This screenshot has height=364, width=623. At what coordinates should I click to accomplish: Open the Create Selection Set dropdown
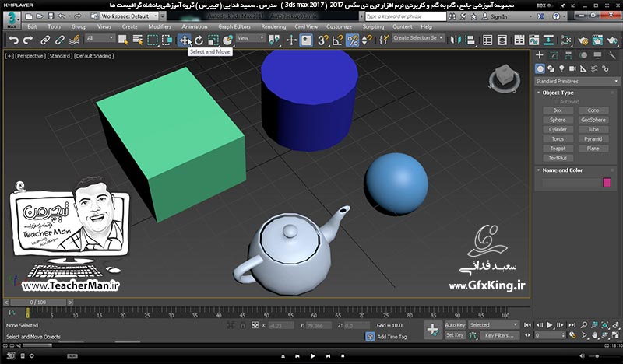[418, 38]
